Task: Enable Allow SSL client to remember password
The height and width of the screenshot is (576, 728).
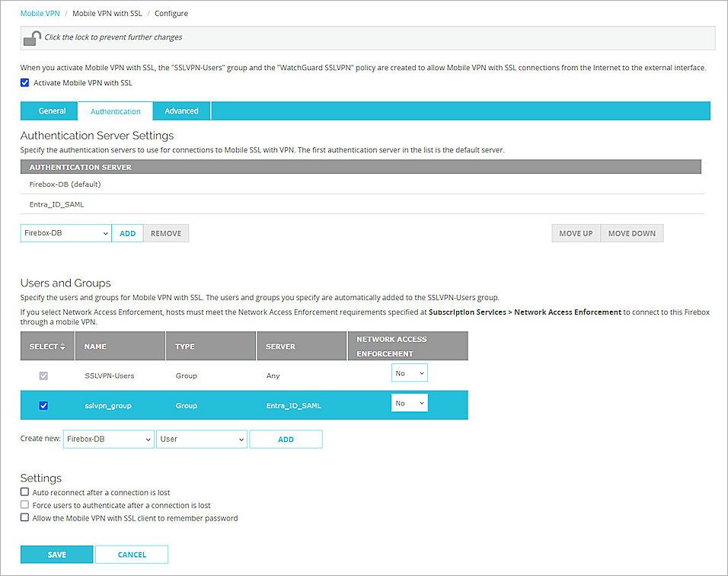Action: coord(24,517)
